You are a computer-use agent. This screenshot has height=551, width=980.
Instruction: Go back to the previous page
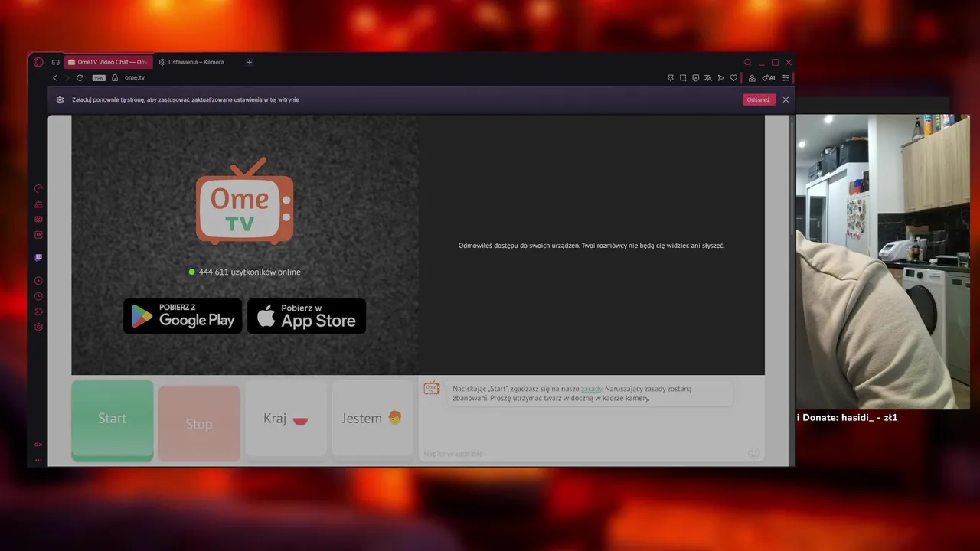click(x=55, y=77)
